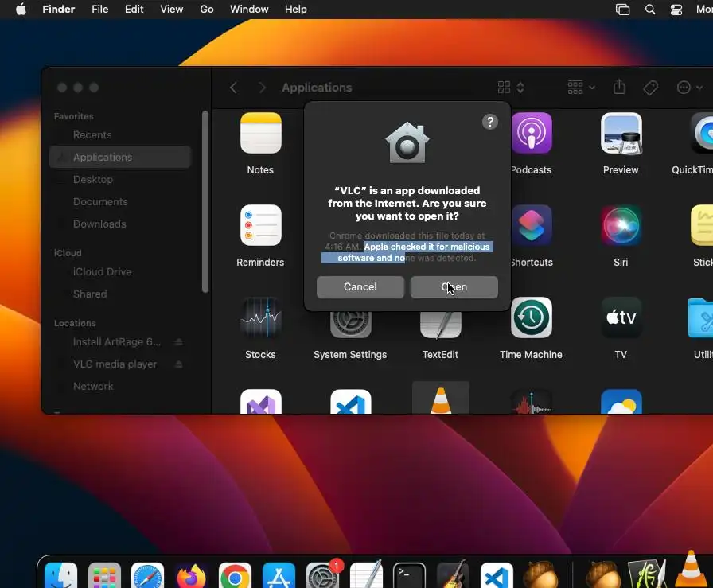Launch VS Code from the Dock

tap(497, 576)
